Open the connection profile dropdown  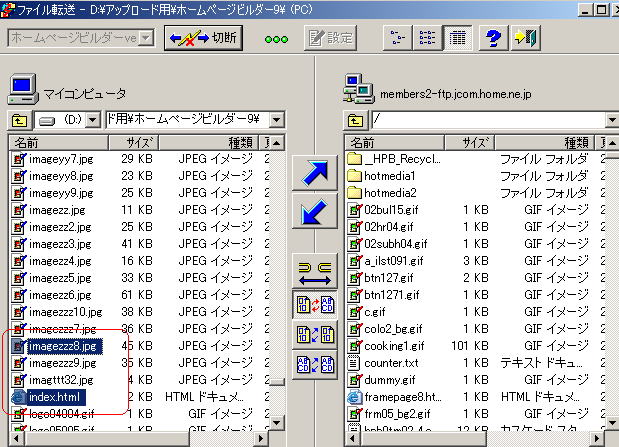[x=145, y=38]
